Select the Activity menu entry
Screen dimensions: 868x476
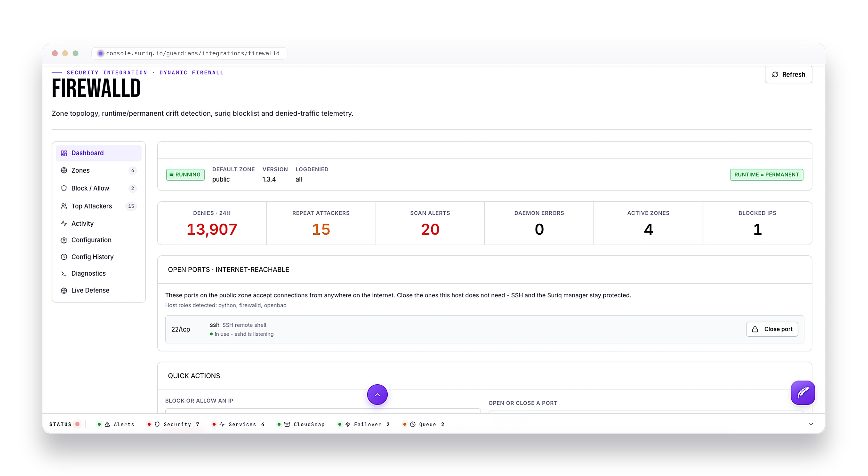coord(98,223)
